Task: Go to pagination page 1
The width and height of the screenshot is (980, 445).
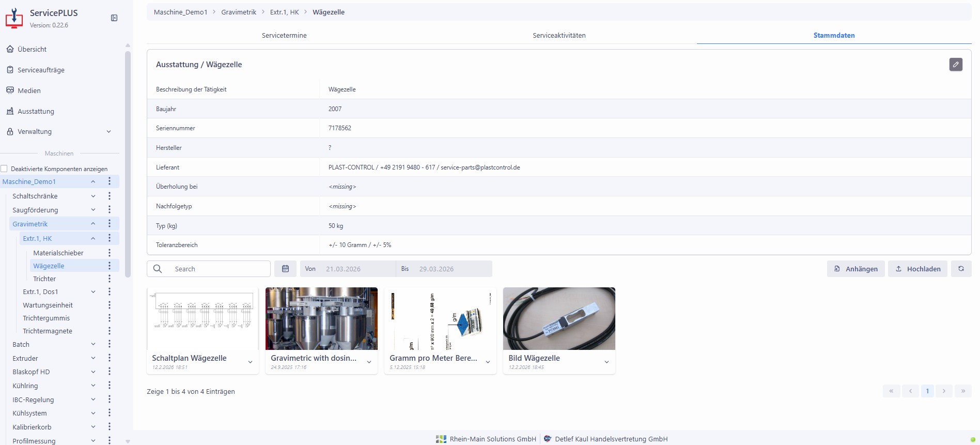Action: 927,391
